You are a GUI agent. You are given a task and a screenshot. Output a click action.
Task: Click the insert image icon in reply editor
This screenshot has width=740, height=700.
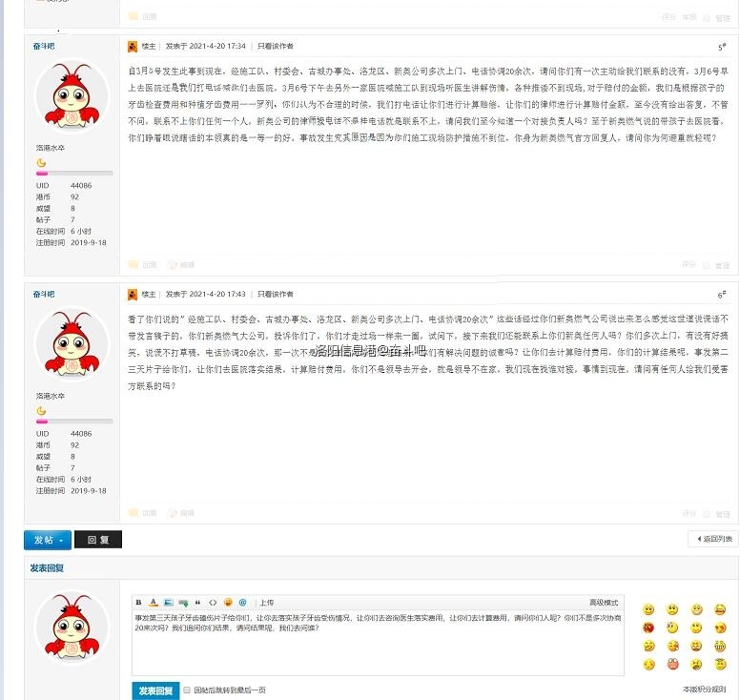(167, 603)
